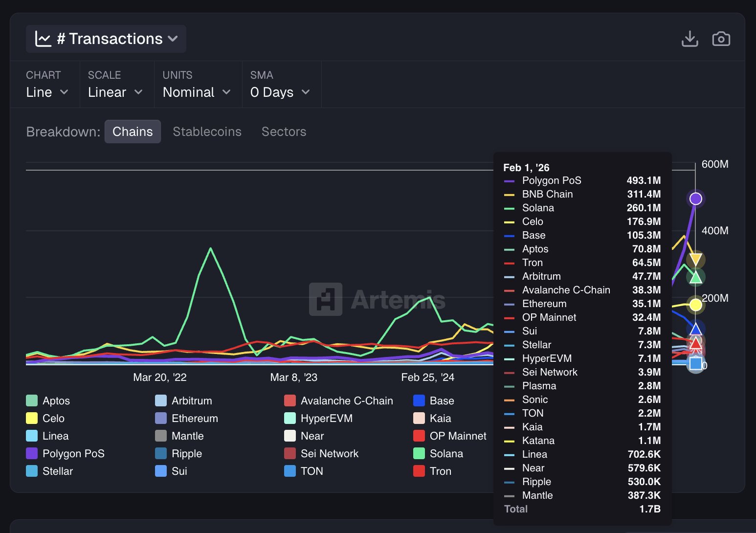
Task: Click the Polygon PoS circle marker on chart
Action: 695,199
